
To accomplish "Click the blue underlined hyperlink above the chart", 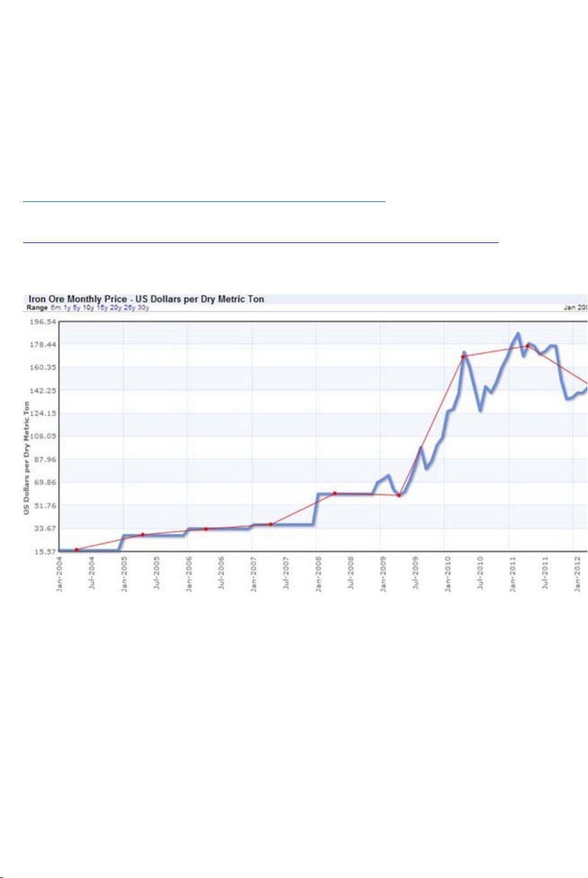I will pos(204,201).
